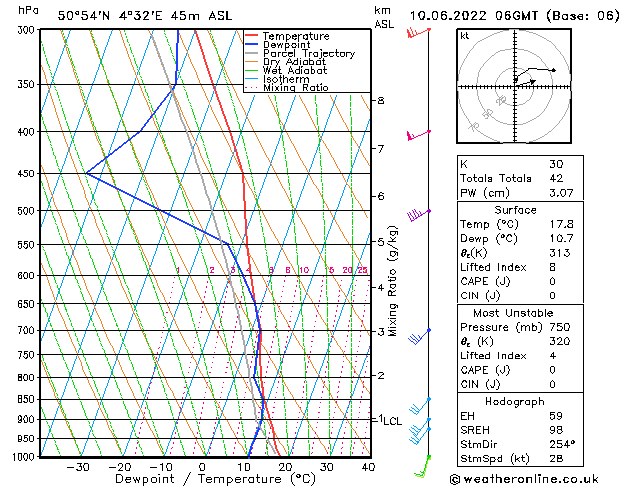
Task: Click the 40 temperature axis label
Action: (368, 467)
